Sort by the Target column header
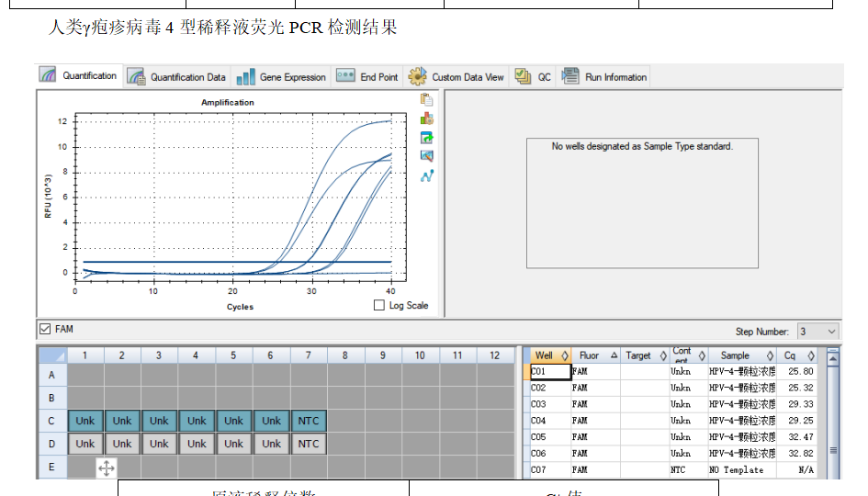Viewport: 868px width, 496px height. coord(645,355)
